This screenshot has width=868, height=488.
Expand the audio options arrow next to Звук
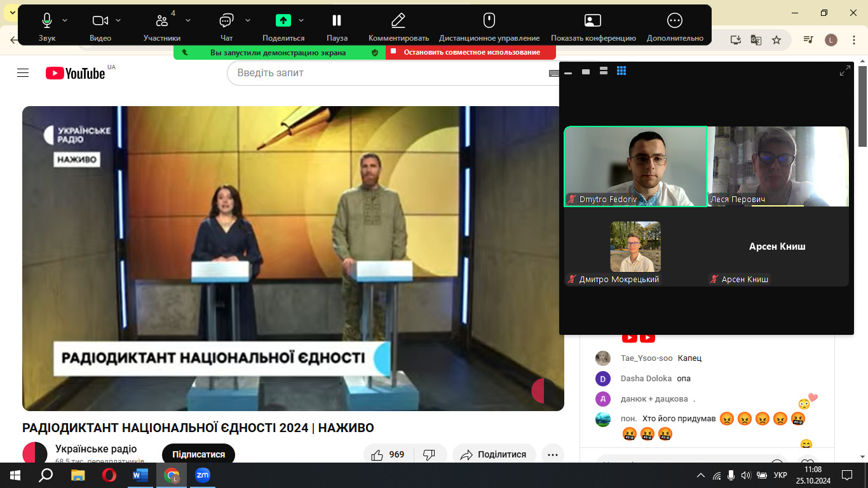pos(65,20)
